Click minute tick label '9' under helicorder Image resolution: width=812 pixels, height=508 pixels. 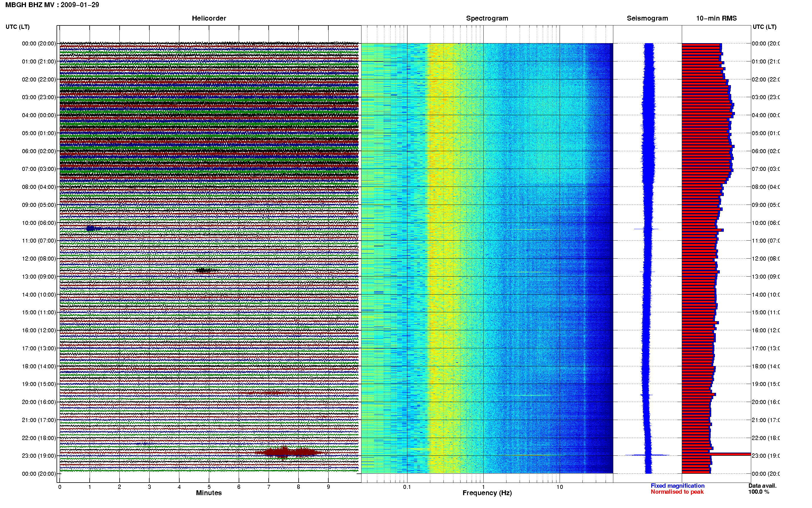pyautogui.click(x=328, y=487)
